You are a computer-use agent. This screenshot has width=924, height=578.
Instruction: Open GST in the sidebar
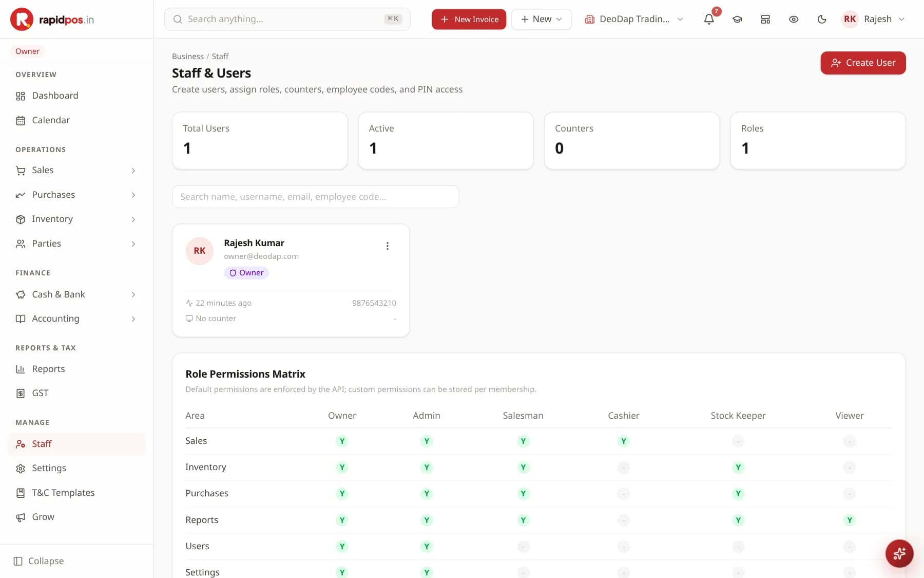[77, 393]
